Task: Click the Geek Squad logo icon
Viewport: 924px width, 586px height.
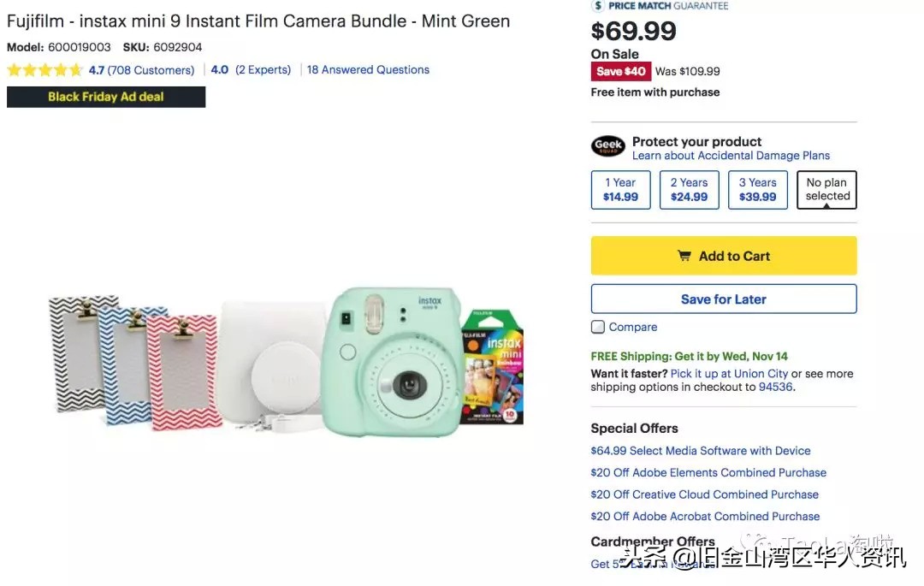Action: [608, 146]
